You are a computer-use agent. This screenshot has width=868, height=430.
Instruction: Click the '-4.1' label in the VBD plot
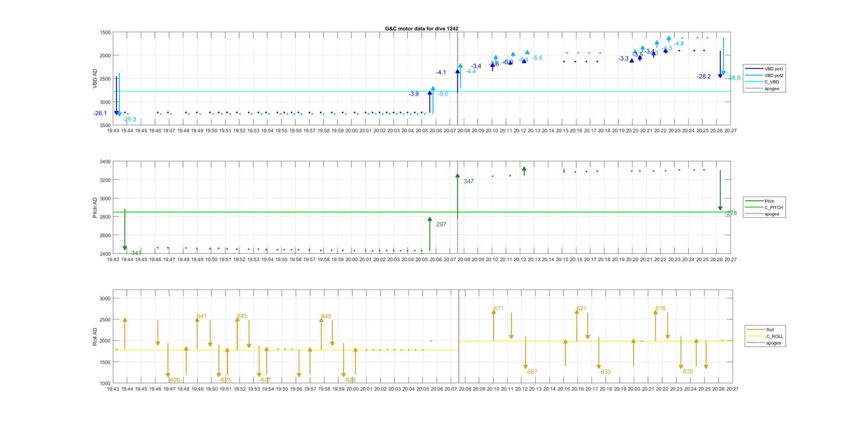[x=441, y=73]
